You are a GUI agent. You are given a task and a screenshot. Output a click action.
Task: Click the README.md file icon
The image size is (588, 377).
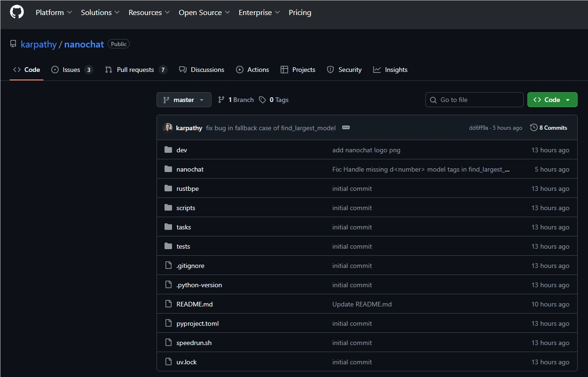point(168,304)
